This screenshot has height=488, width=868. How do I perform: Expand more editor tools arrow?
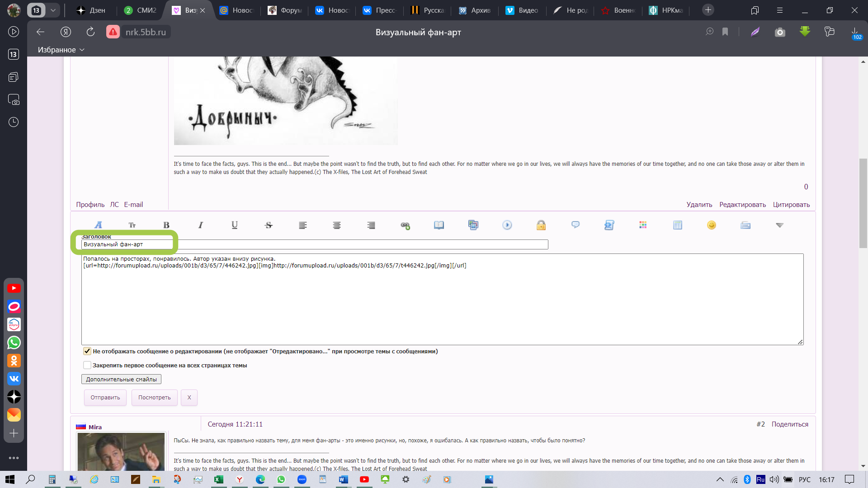(779, 225)
